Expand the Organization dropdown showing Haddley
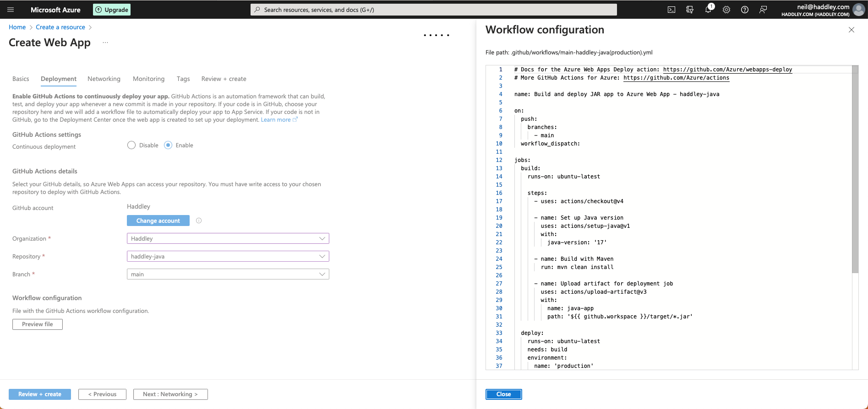Viewport: 868px width, 409px height. point(228,238)
